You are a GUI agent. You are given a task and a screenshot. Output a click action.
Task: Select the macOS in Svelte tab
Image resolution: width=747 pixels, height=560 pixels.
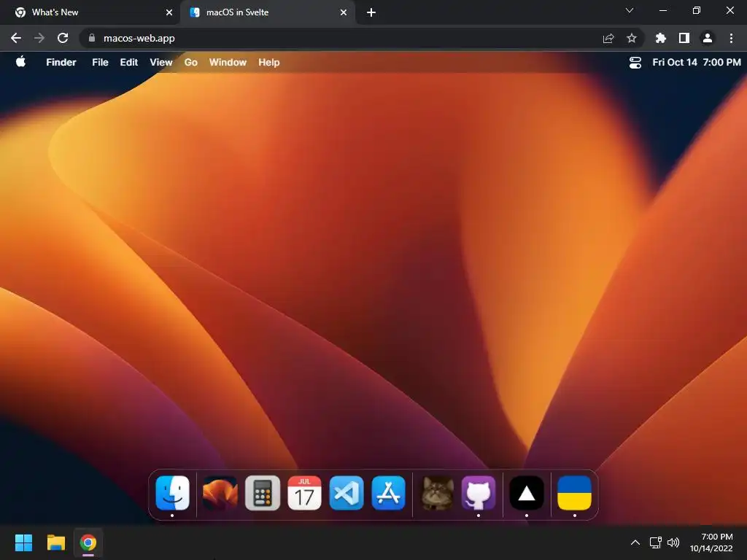click(x=267, y=12)
